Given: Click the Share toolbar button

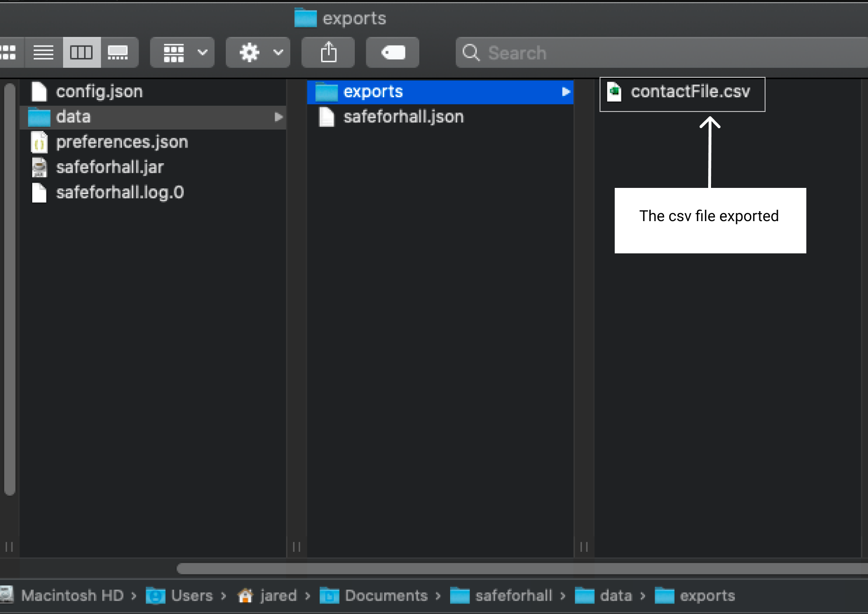Looking at the screenshot, I should click(328, 52).
